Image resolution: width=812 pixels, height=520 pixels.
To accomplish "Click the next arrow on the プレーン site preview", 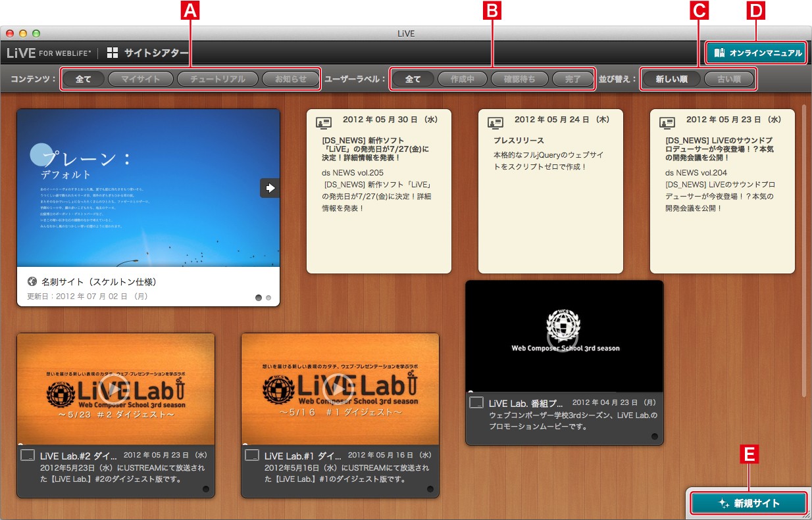I will pyautogui.click(x=270, y=188).
